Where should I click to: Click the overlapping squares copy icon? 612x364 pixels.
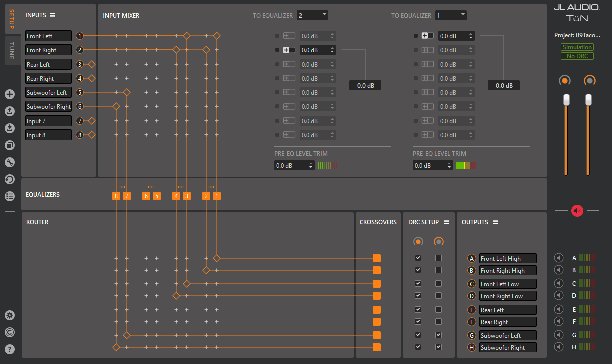point(10,145)
